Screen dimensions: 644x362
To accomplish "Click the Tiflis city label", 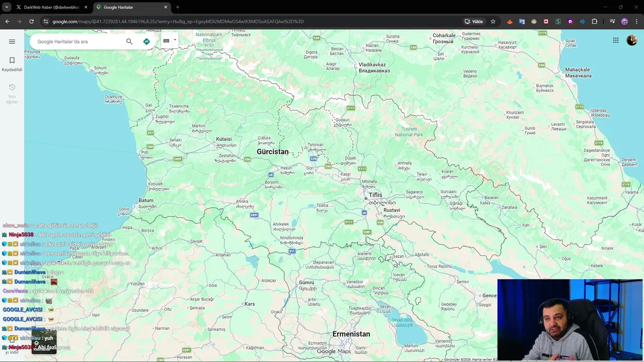I will [375, 195].
